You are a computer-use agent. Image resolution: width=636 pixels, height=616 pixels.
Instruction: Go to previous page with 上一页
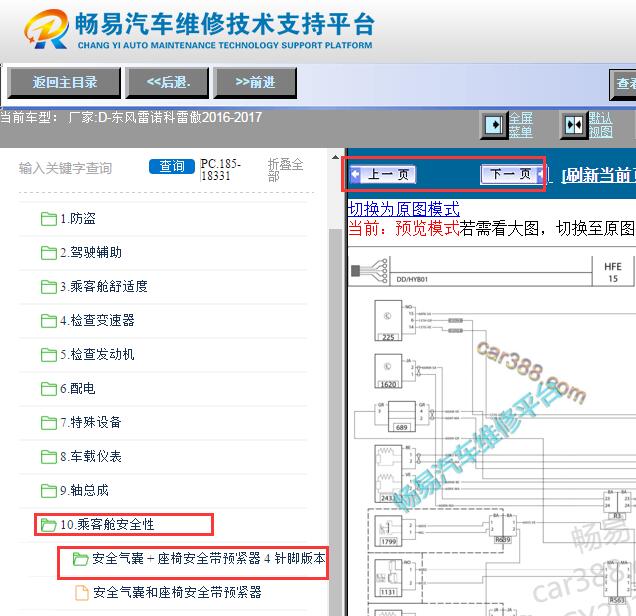(382, 174)
